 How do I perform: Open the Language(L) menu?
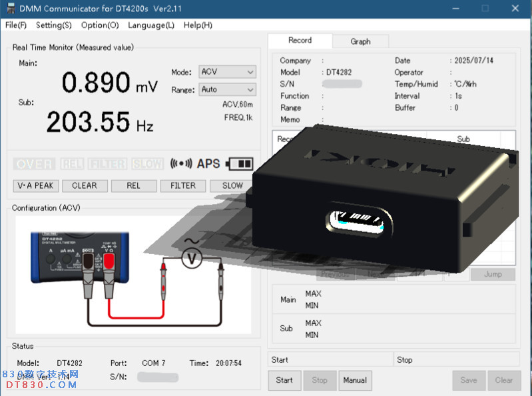coord(150,25)
